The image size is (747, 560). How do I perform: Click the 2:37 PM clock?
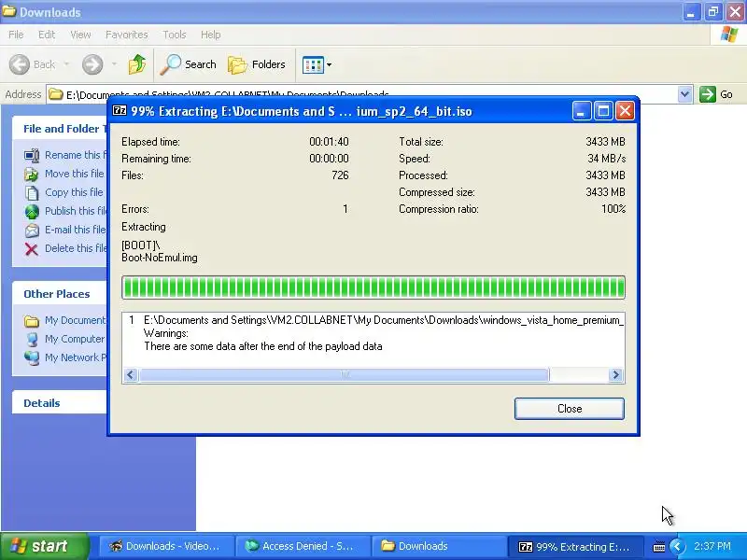[x=712, y=546]
